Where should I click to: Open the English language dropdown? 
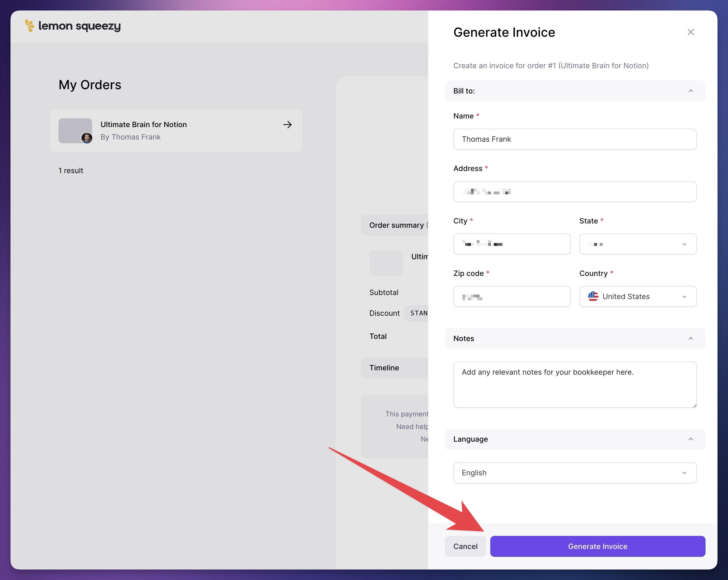point(575,473)
